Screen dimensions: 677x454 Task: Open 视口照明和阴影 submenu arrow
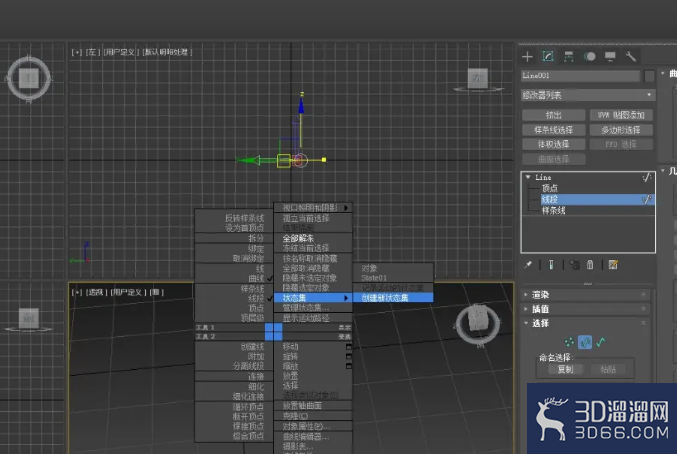point(346,208)
